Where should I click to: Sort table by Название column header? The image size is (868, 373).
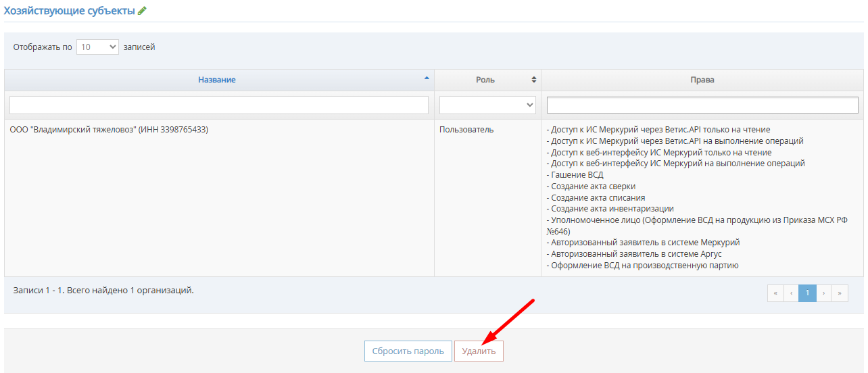coord(217,80)
